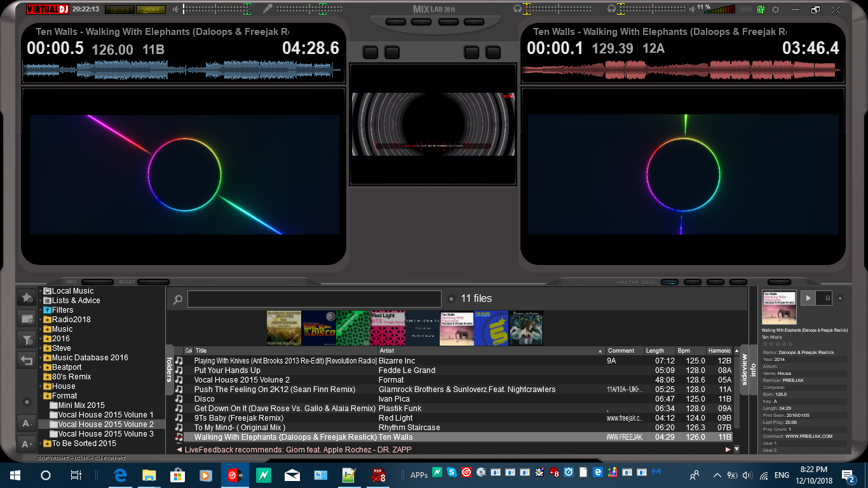
Task: Select Vocal House 2015 Volume 3 folder
Action: point(106,434)
